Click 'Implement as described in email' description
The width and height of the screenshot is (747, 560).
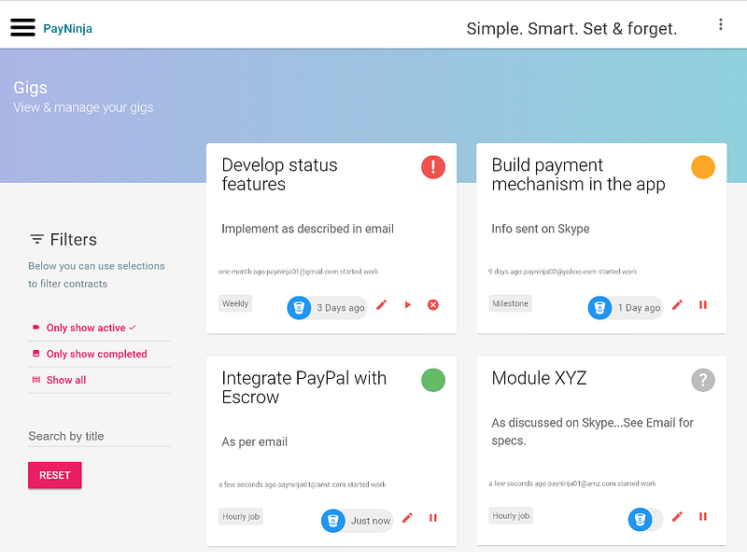[x=307, y=229]
